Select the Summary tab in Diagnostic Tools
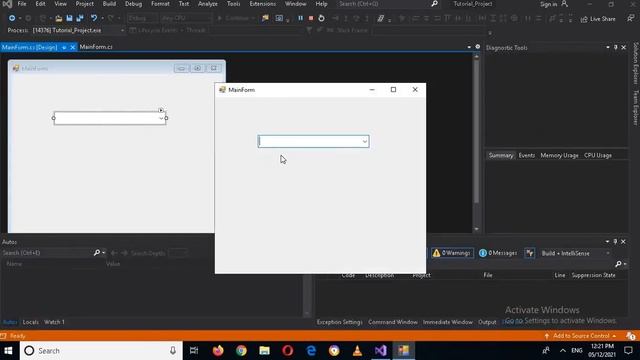 (501, 156)
